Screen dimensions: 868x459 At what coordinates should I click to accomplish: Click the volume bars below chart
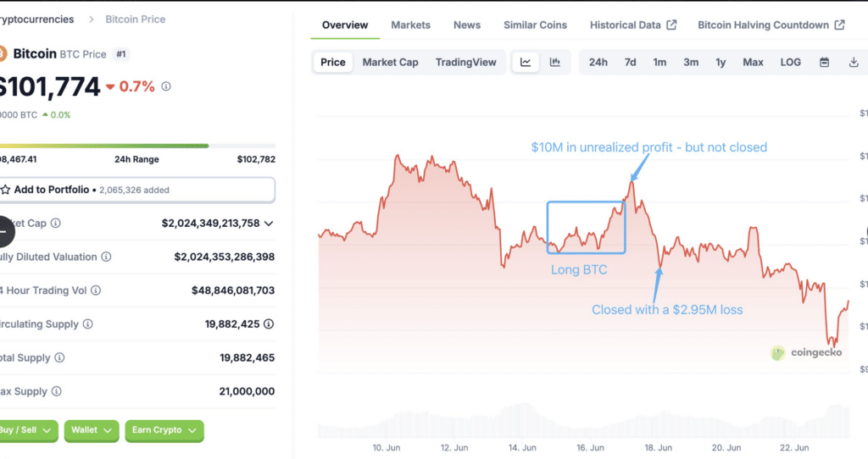[583, 422]
